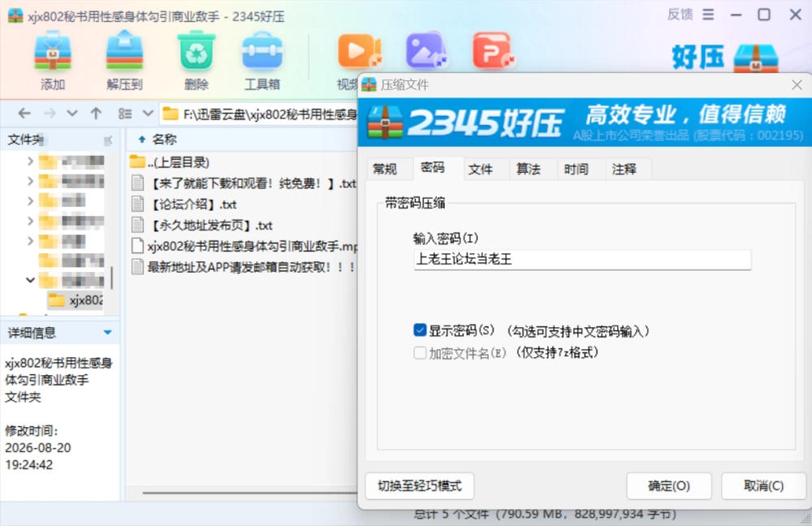812x526 pixels.
Task: Open the red PDF tool icon
Action: pos(493,50)
